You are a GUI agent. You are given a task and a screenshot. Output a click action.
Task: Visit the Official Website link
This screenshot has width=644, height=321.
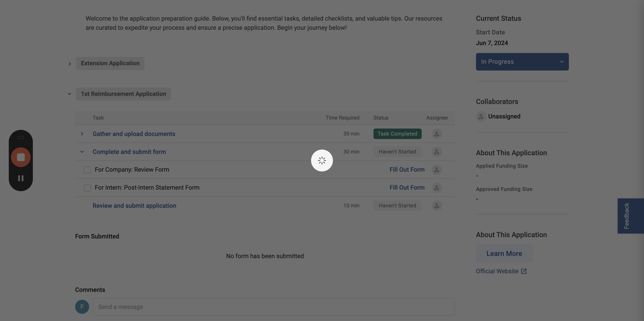tap(497, 271)
